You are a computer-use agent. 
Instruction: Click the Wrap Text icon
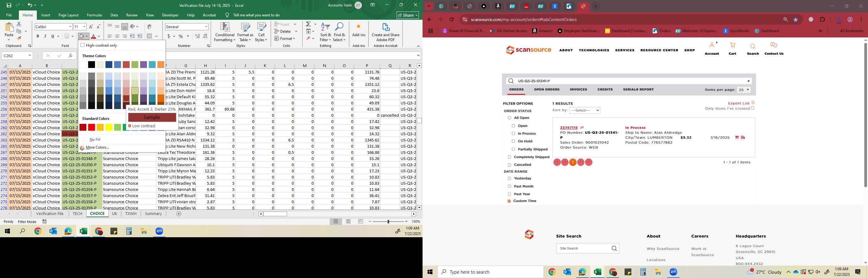pos(149,27)
